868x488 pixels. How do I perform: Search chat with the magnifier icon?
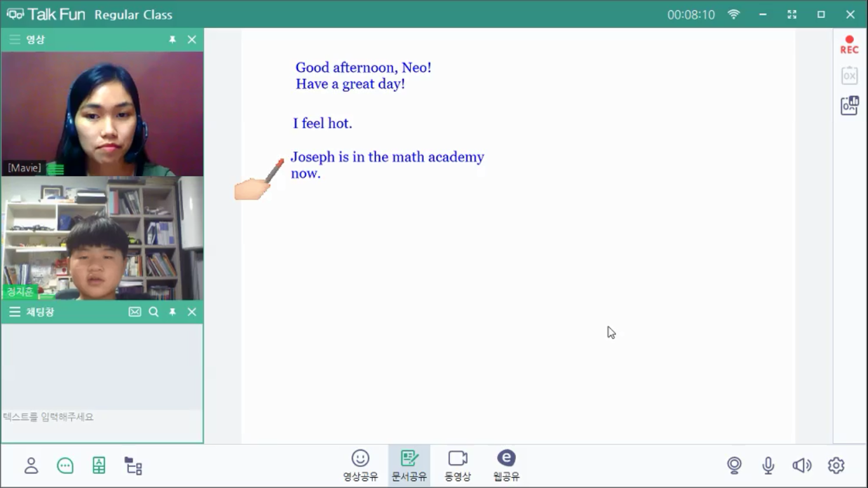coord(154,312)
